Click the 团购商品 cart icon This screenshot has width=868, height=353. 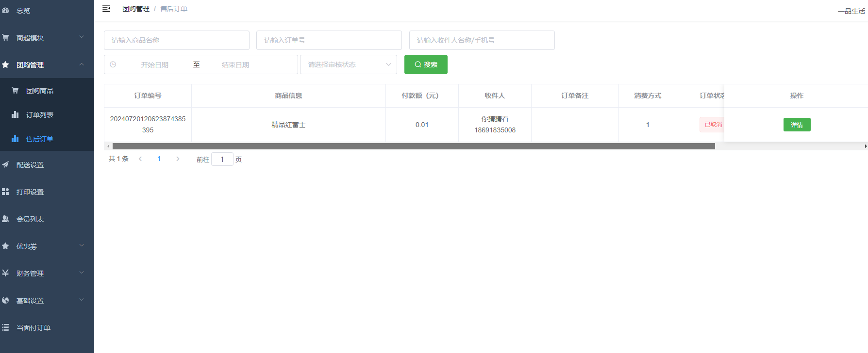click(x=15, y=90)
